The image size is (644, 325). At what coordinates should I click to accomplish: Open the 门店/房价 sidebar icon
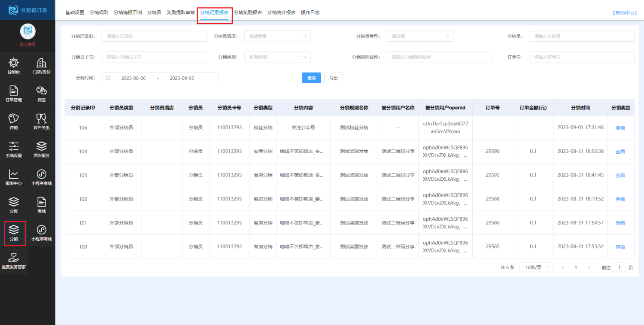click(41, 66)
